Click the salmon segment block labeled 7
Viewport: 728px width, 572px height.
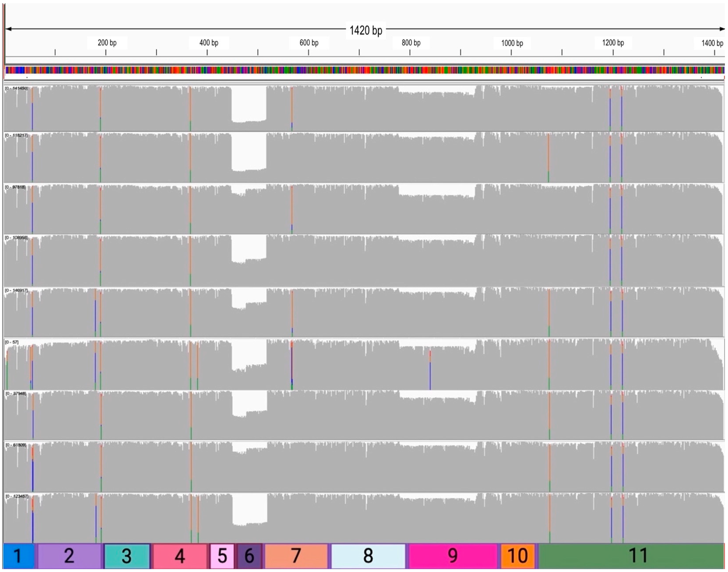(x=296, y=556)
